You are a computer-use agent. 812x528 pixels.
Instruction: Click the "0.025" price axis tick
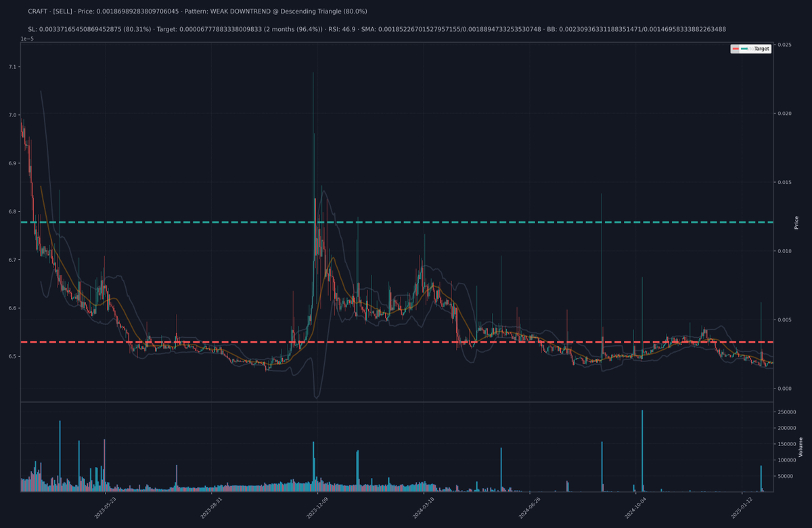click(784, 45)
